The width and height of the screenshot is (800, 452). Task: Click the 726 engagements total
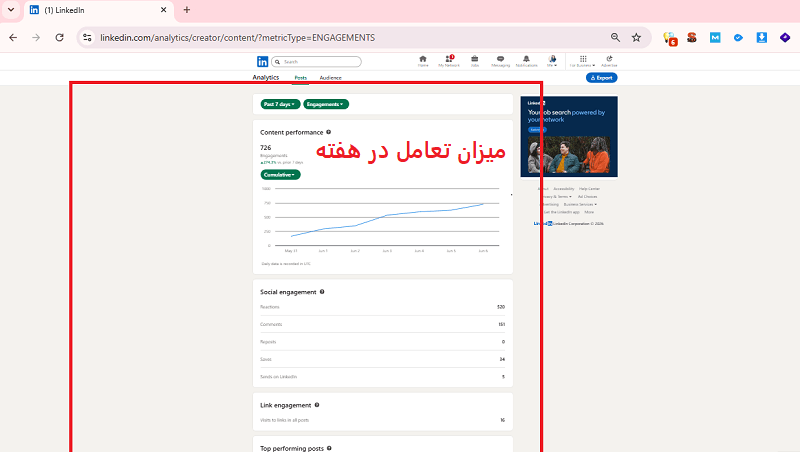coord(266,147)
